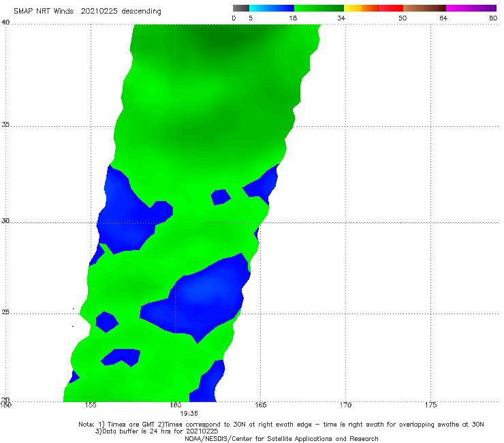Screen dimensions: 504x443
Task: Click the brown 50-64 color bar segment
Action: pos(424,8)
